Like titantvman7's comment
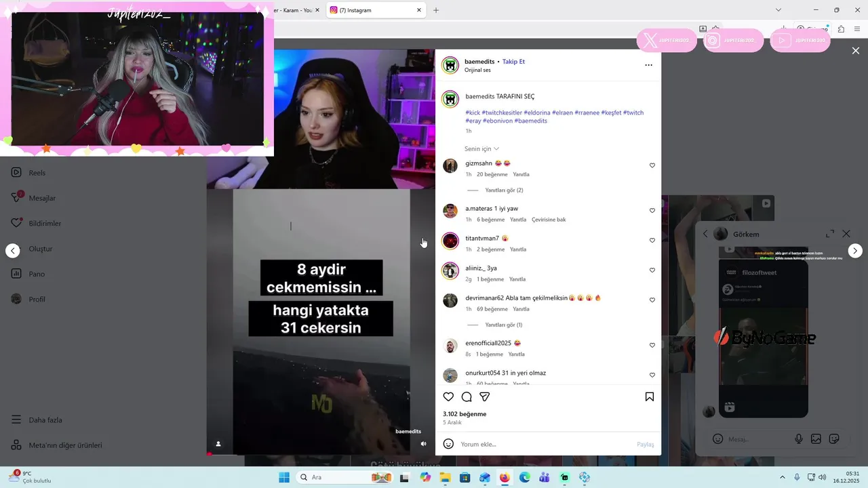The height and width of the screenshot is (488, 868). 652,241
